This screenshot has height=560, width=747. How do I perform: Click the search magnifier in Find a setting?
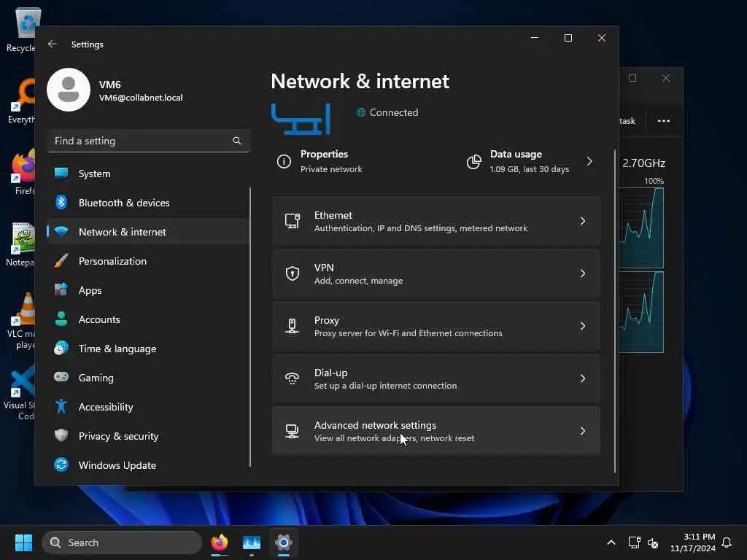pos(237,141)
